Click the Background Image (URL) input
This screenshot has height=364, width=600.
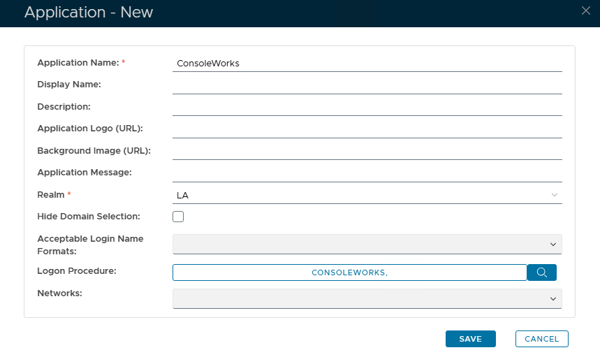(367, 151)
